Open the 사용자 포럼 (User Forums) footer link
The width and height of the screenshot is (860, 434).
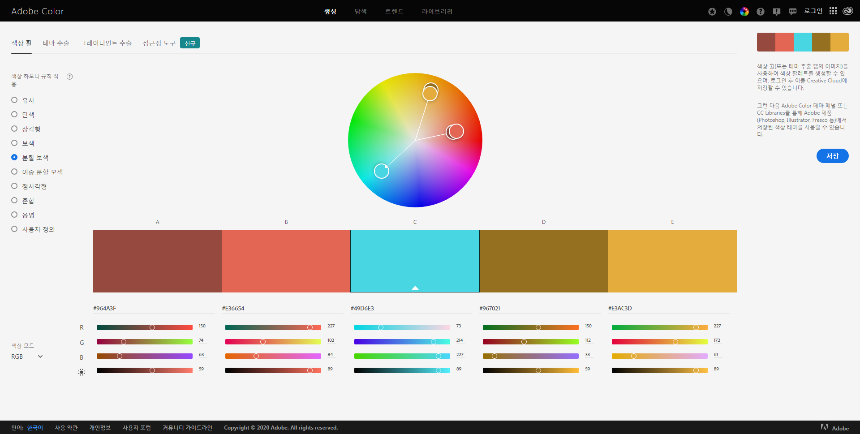tap(137, 427)
